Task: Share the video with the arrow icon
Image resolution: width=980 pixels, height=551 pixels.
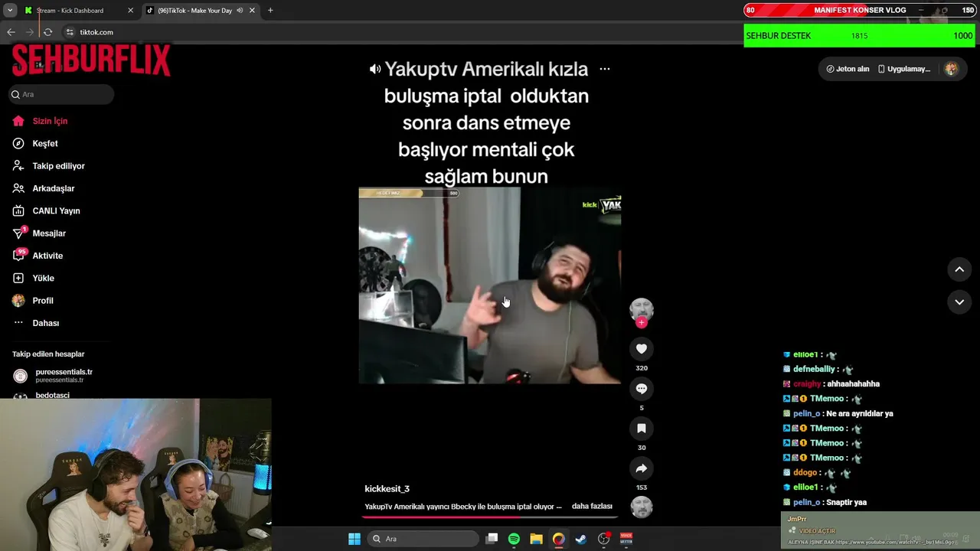Action: point(642,468)
